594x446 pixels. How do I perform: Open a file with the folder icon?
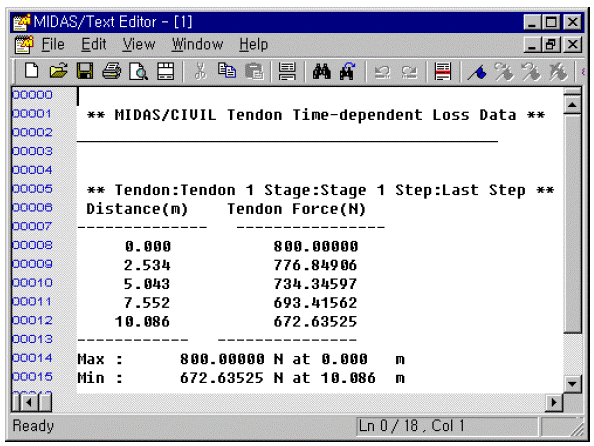[59, 71]
